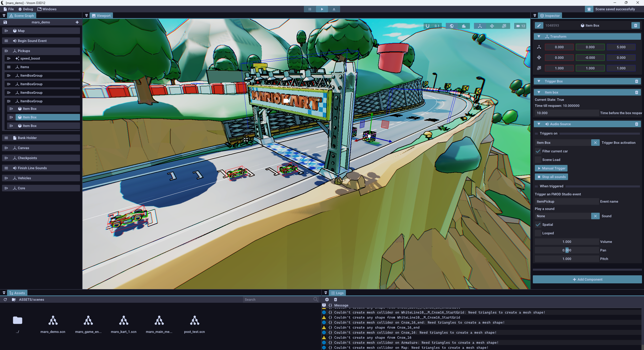Disable the Spatial checkbox
Viewport: 644px width, 350px height.
pos(538,225)
